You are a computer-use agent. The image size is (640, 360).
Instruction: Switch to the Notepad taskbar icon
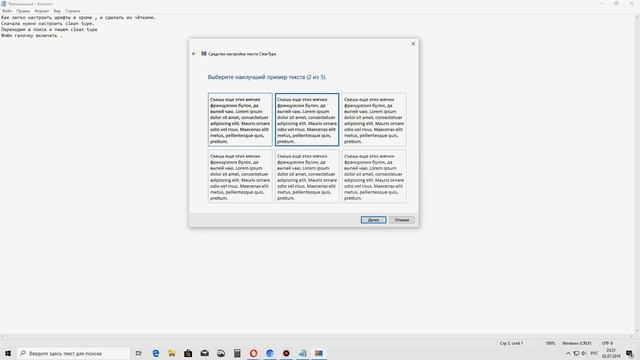tap(302, 353)
